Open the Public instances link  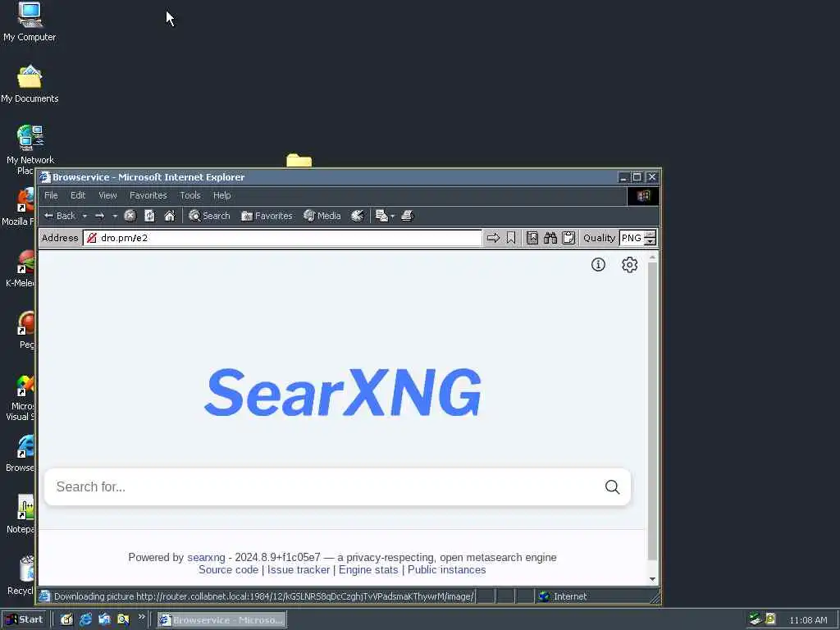click(447, 570)
